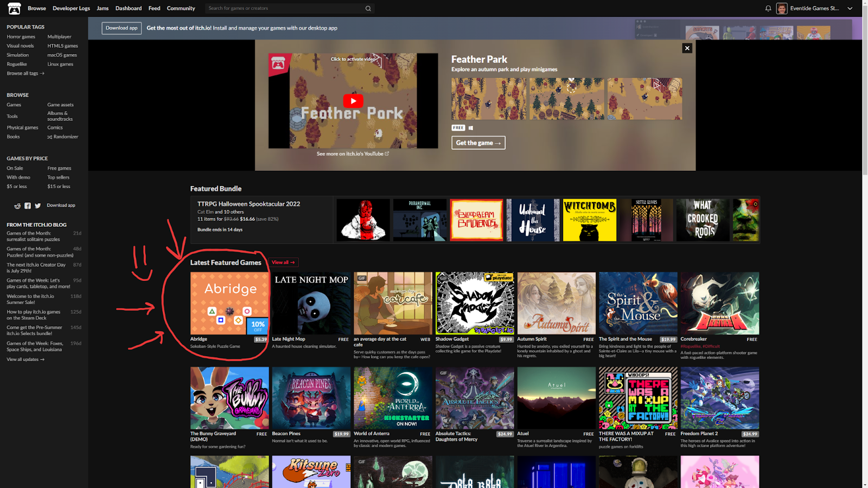Click the Browse nav item
Screen dimensions: 868x488
(x=37, y=8)
